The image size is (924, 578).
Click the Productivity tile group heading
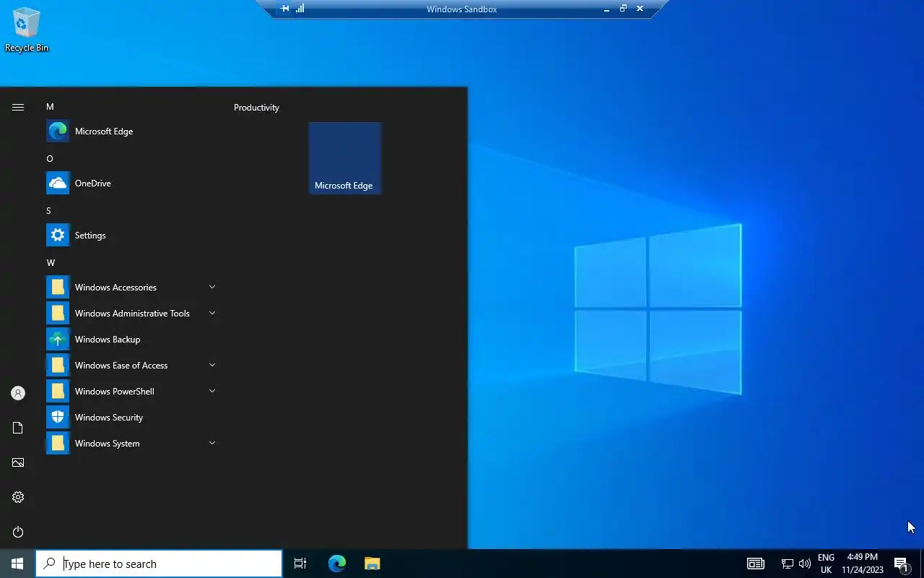(256, 108)
